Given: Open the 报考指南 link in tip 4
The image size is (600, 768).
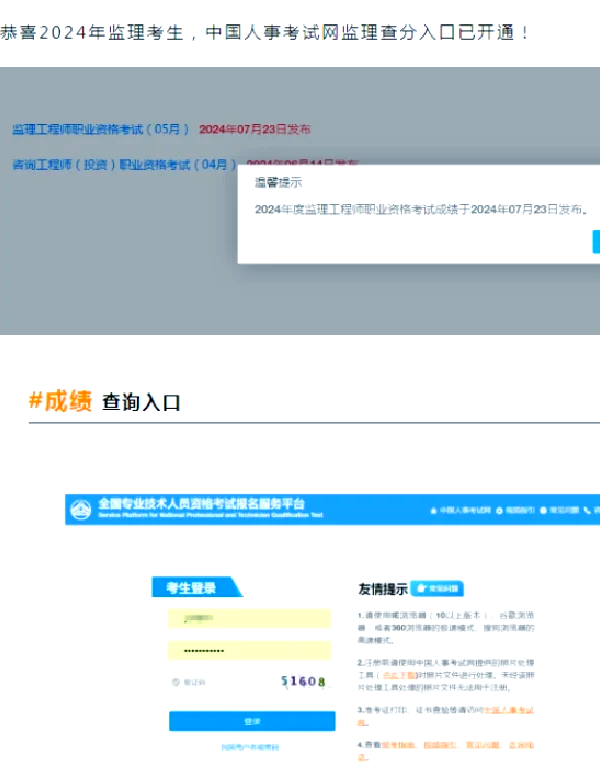Looking at the screenshot, I should (x=398, y=745).
